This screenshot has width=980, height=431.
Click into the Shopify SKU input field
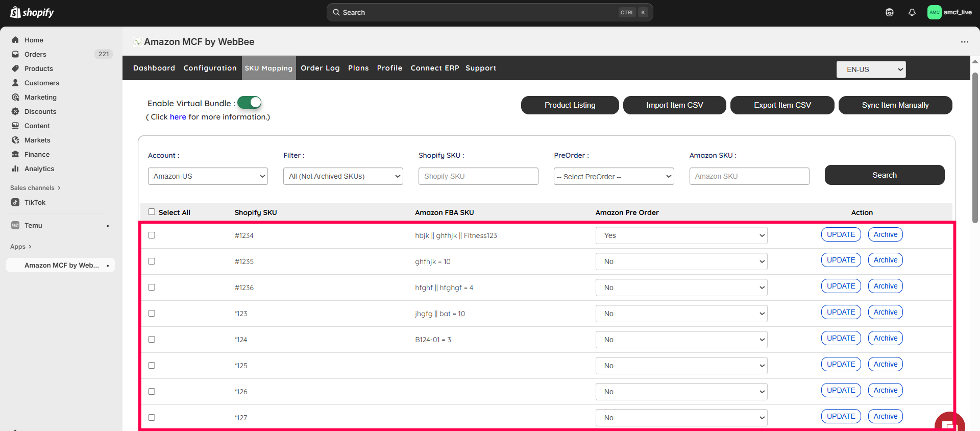[x=478, y=176]
